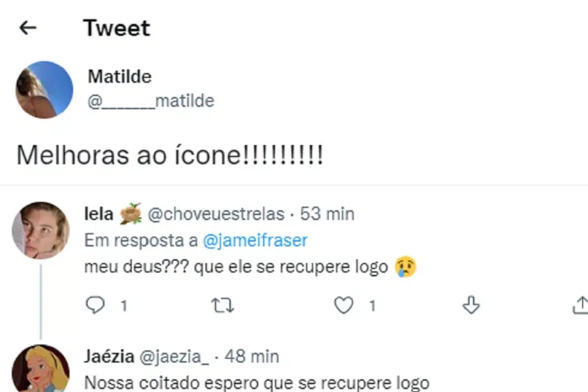Click the Jaézia display name
The width and height of the screenshot is (588, 392).
click(109, 357)
